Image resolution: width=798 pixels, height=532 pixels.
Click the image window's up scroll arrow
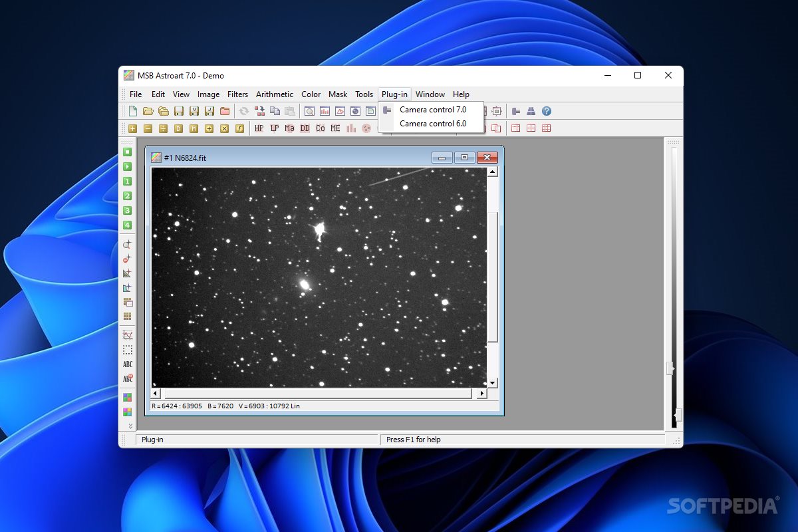[x=493, y=172]
